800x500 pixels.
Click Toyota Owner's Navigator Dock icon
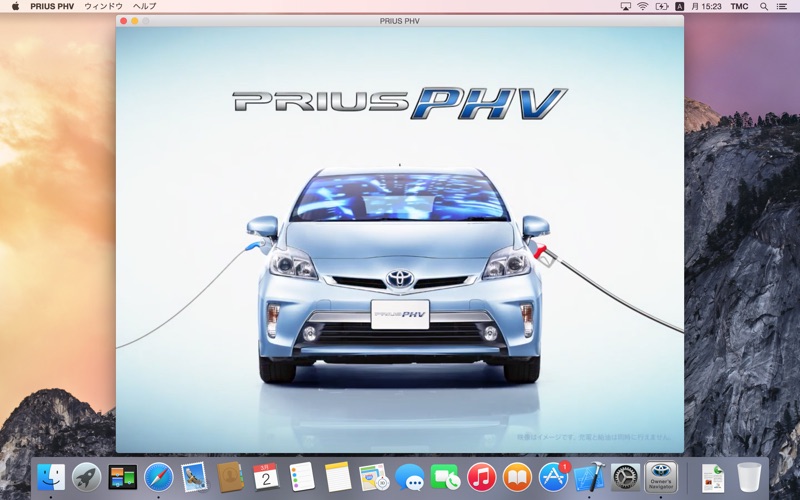(661, 478)
